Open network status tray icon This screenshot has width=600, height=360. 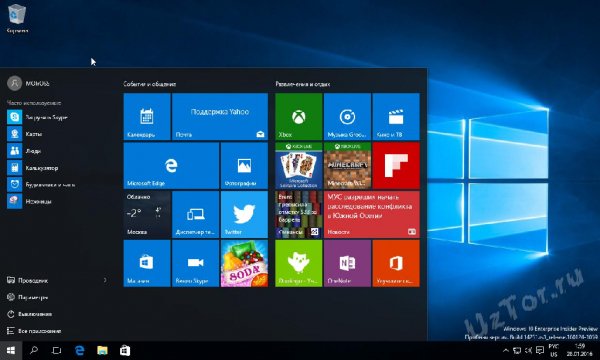(517, 350)
